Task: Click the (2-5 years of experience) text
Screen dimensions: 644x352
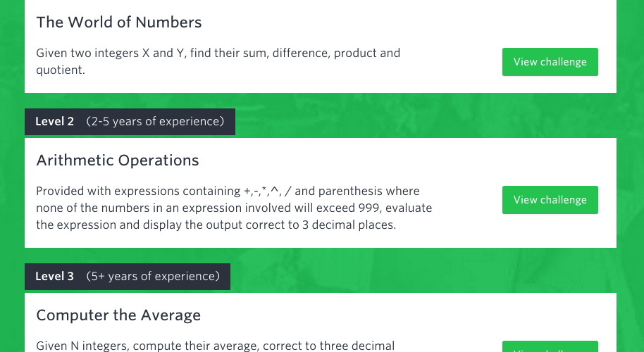Action: point(155,121)
